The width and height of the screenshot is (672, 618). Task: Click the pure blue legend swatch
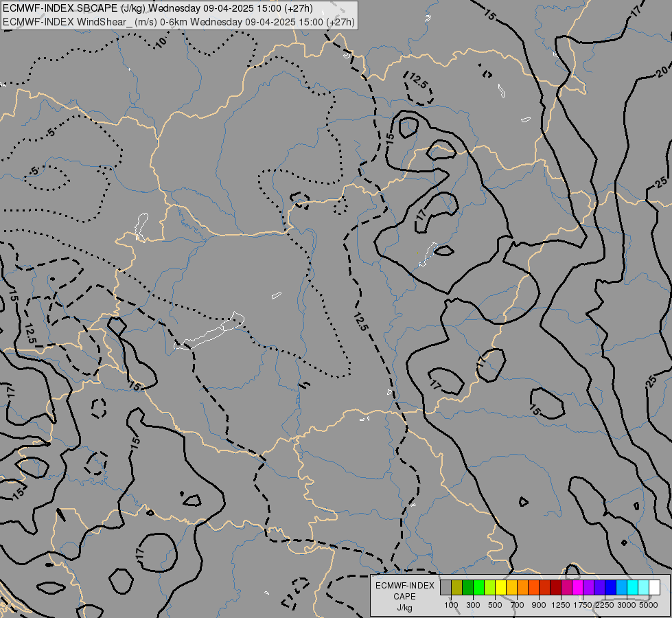[x=610, y=588]
